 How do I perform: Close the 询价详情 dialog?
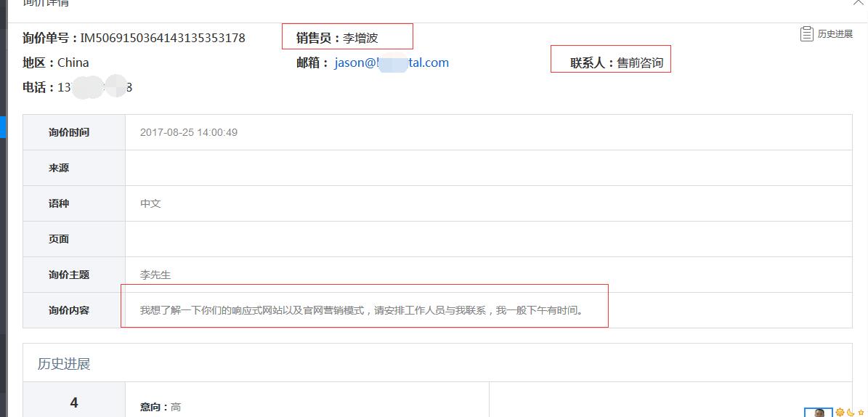(x=858, y=3)
